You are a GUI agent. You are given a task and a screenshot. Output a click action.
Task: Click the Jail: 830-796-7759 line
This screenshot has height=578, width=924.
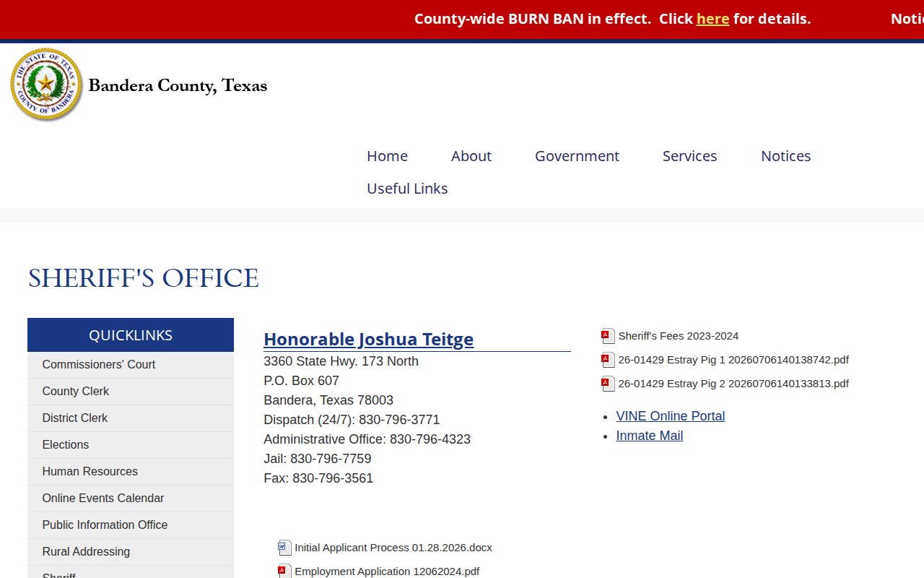click(x=318, y=459)
